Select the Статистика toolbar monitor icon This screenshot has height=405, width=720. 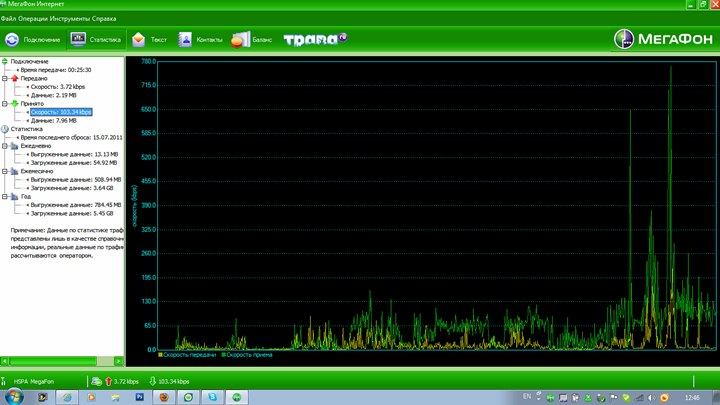(x=78, y=39)
